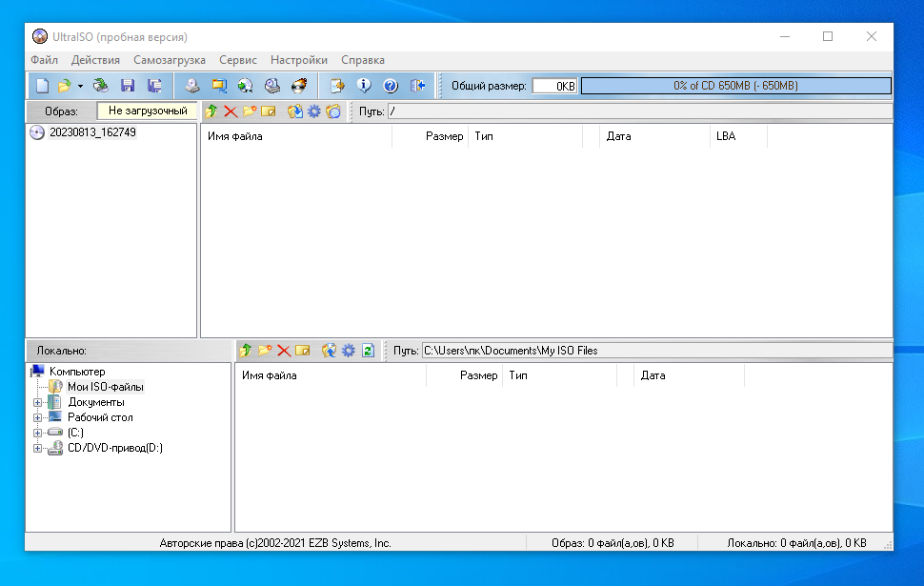Screen dimensions: 924x586
Task: Click the Make CD/DVD image disc-drive icon
Action: point(192,86)
